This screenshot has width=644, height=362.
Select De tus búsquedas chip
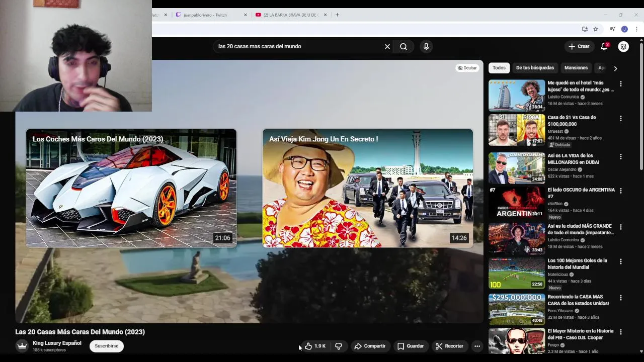click(535, 68)
